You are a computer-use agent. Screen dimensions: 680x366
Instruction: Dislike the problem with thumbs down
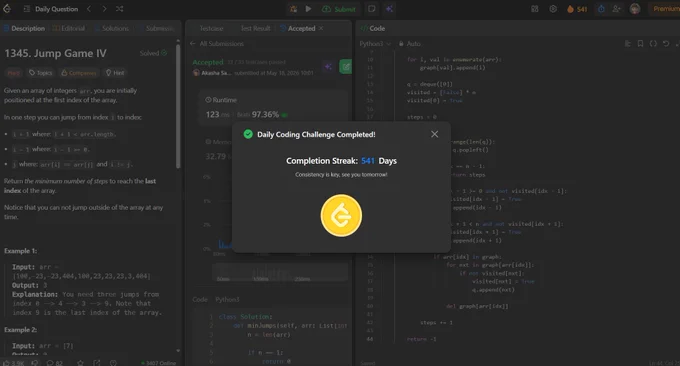[35, 363]
